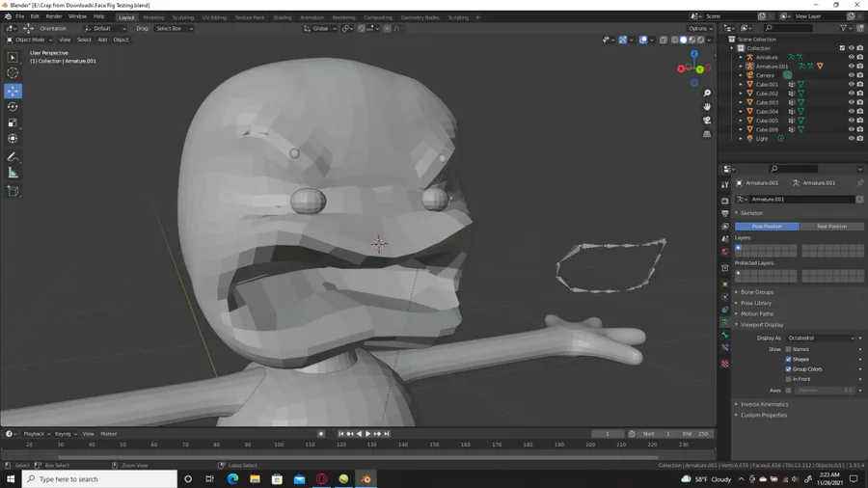
Task: Open the Render properties tab
Action: coord(725,201)
